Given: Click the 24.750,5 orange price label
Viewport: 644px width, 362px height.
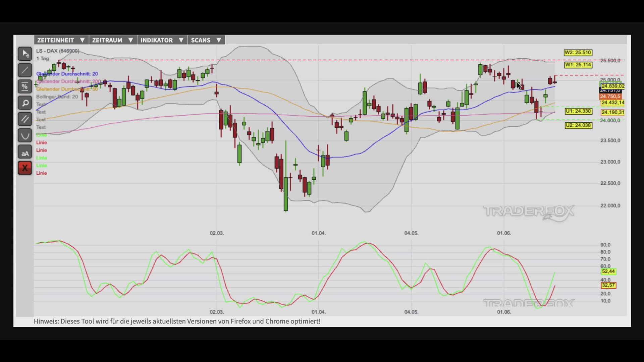Looking at the screenshot, I should tap(610, 97).
